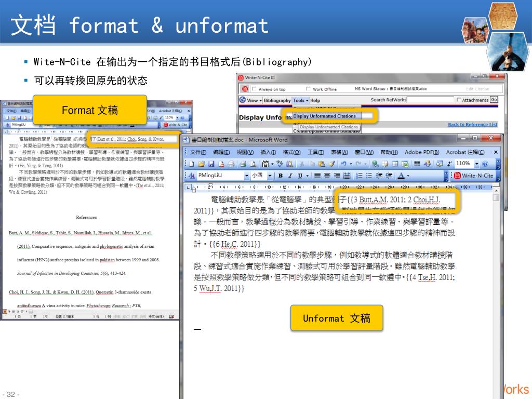Click the Insert Table icon

tap(395, 164)
